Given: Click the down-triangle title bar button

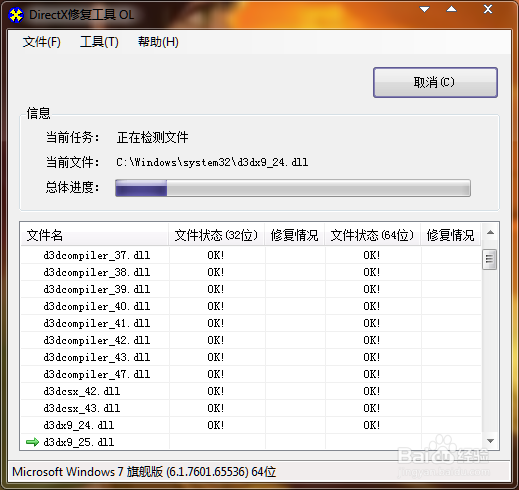Looking at the screenshot, I should click(x=424, y=9).
